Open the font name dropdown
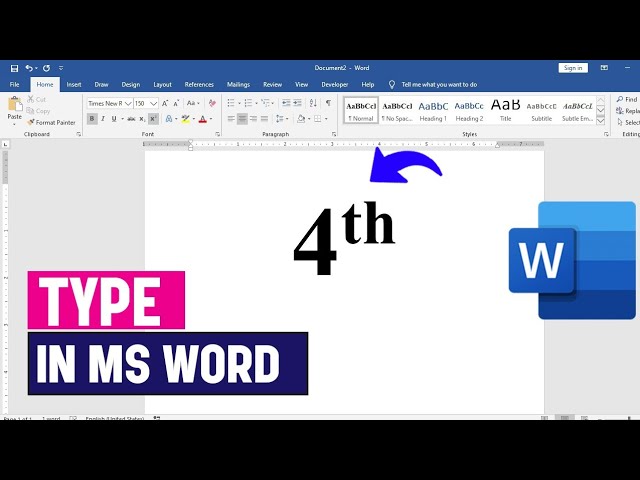Screen dimensions: 640x480 click(128, 103)
